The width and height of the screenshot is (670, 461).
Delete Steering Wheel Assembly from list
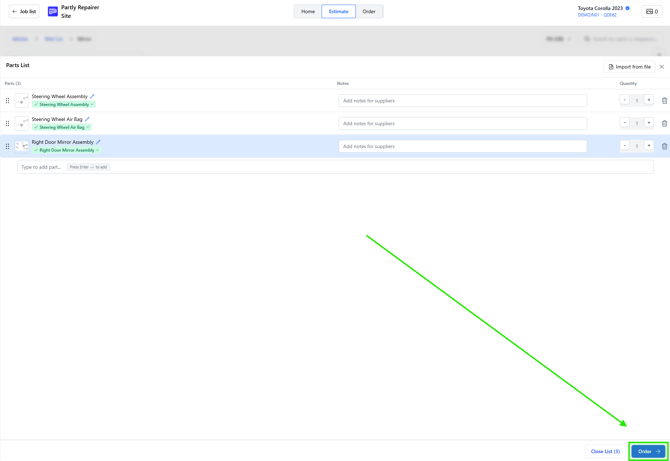[x=664, y=101]
